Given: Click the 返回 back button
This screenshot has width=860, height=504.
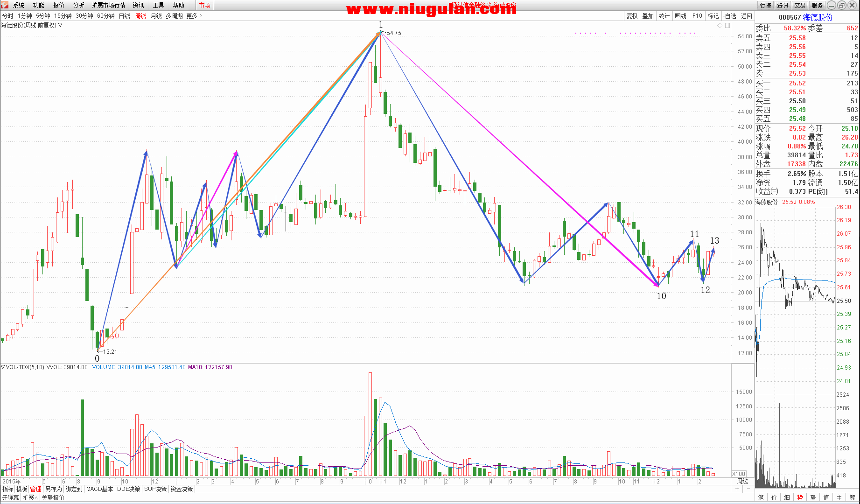Looking at the screenshot, I should [747, 16].
